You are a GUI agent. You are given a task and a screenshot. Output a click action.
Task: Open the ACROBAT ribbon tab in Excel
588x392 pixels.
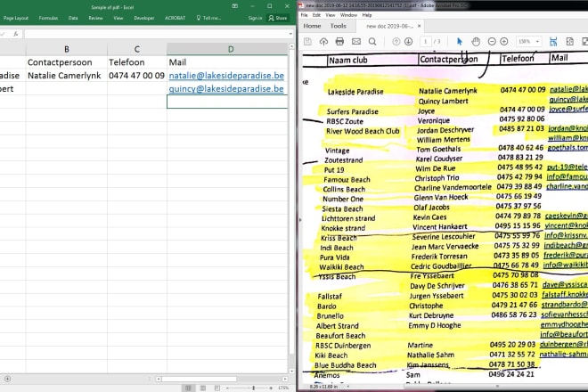point(176,18)
